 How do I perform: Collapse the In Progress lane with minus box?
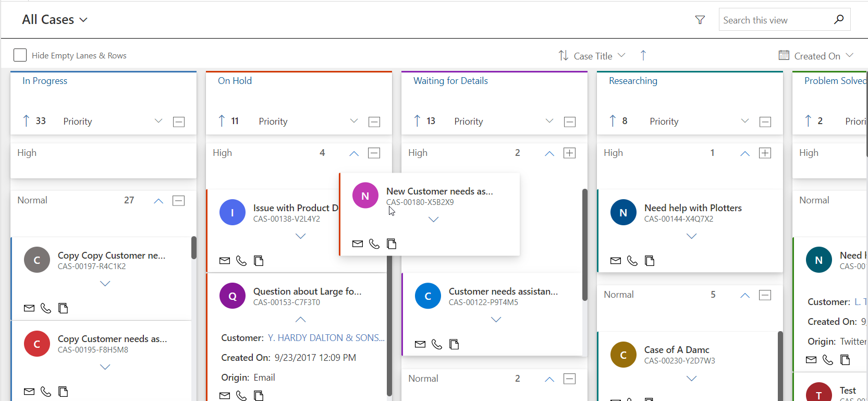179,121
